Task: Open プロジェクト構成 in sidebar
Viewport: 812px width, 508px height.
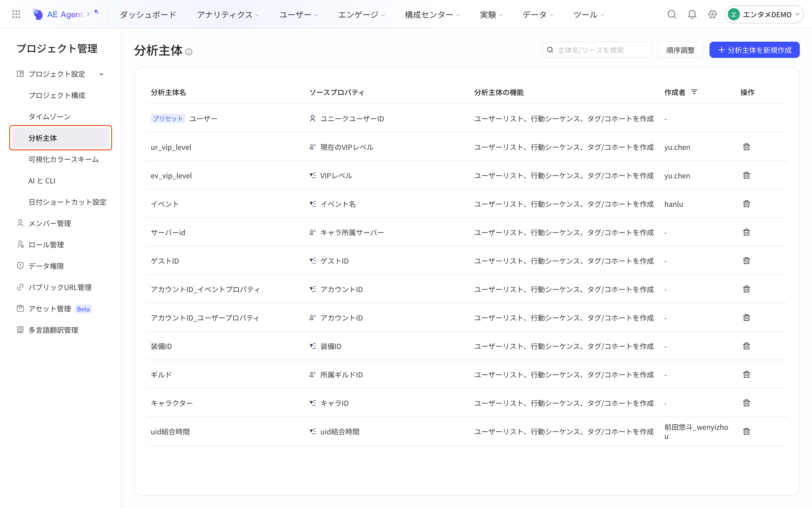Action: [57, 95]
